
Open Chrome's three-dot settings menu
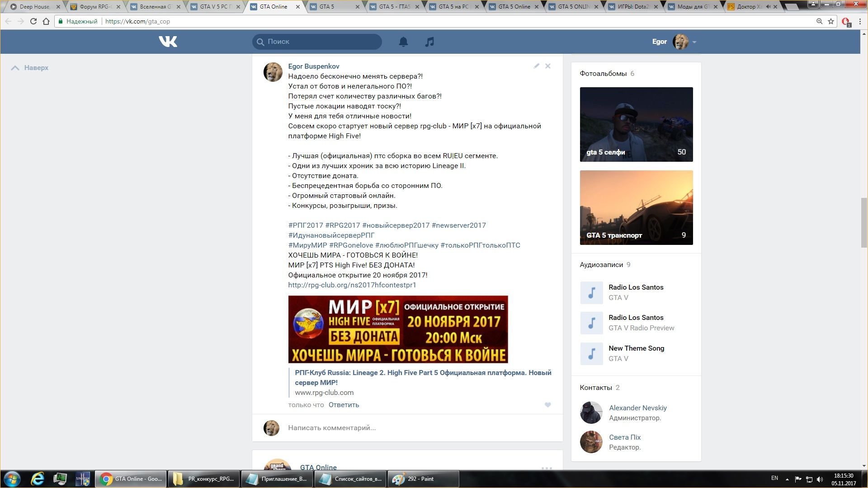pyautogui.click(x=860, y=21)
